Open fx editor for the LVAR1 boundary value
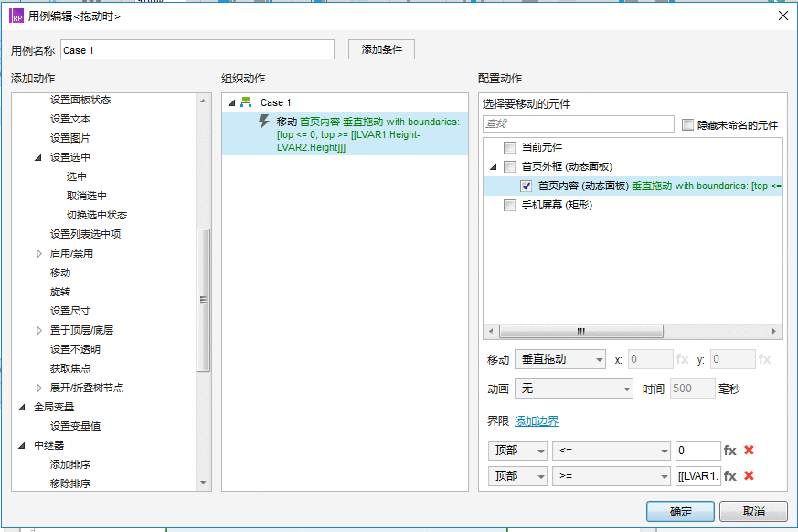The width and height of the screenshot is (798, 532). [x=730, y=475]
